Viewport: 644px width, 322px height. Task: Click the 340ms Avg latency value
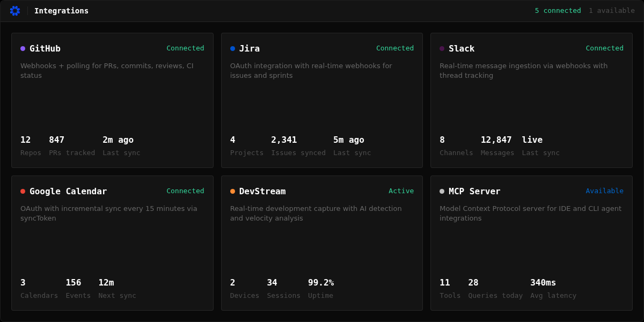click(x=543, y=282)
